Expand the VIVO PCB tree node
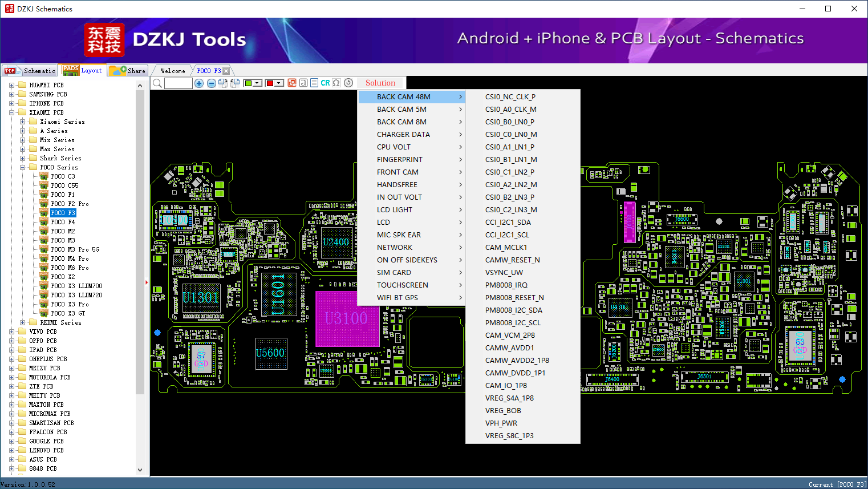 11,332
